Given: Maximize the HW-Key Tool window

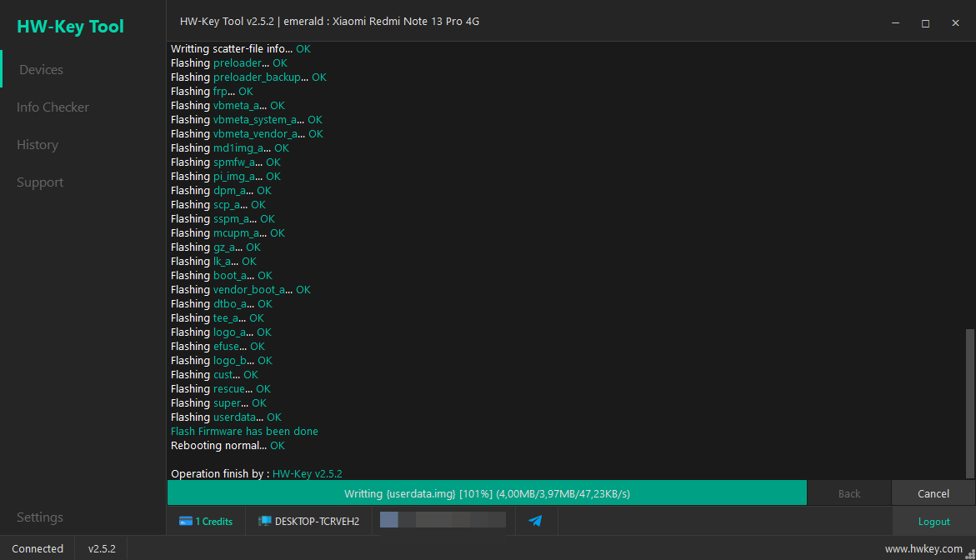Looking at the screenshot, I should point(925,23).
